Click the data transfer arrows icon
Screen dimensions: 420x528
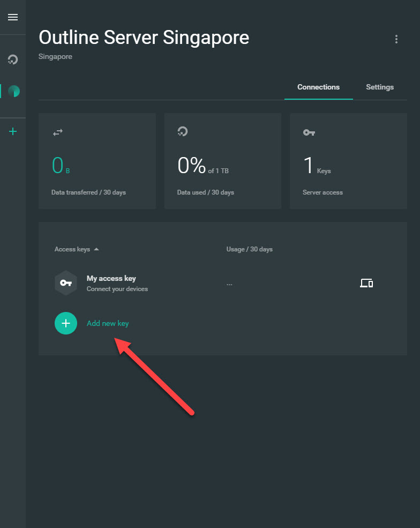click(57, 132)
